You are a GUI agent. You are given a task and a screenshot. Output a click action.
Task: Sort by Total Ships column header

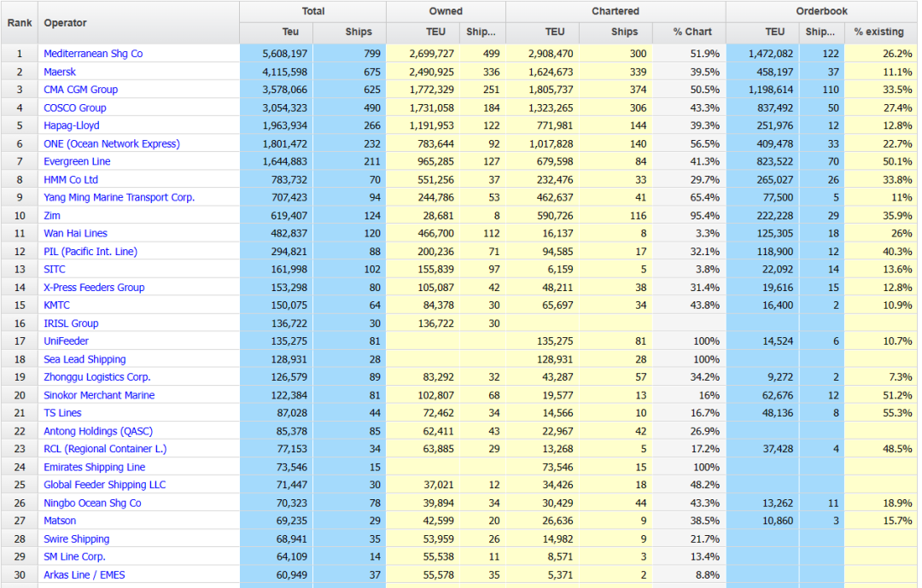tap(349, 32)
